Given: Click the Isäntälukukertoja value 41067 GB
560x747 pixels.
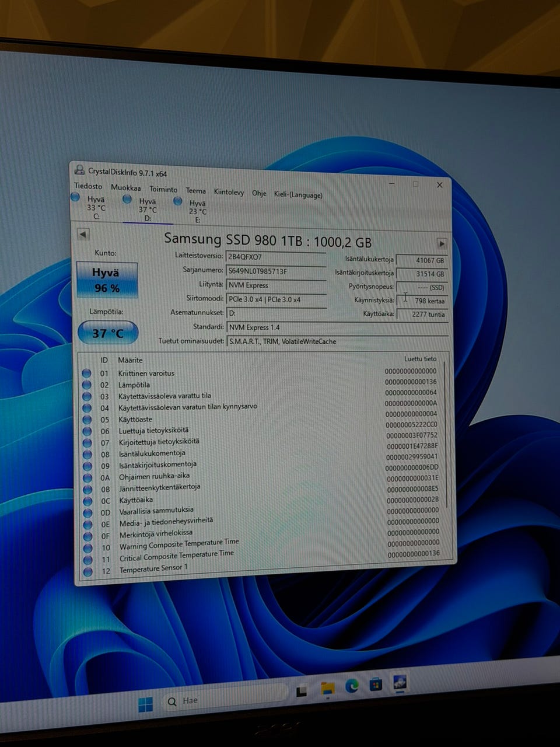Looking at the screenshot, I should (x=422, y=260).
